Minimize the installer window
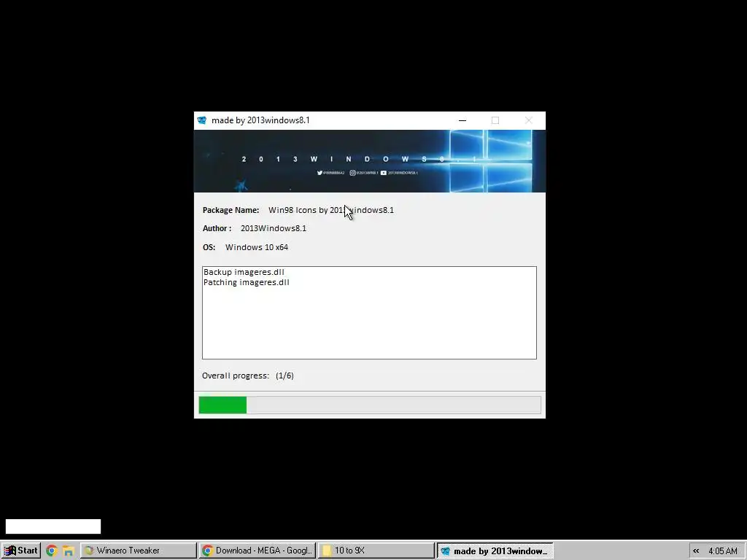The height and width of the screenshot is (560, 747). coord(462,120)
